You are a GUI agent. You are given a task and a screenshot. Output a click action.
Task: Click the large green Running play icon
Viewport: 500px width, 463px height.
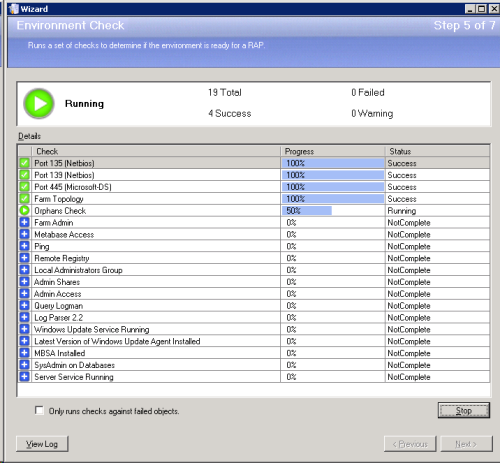[39, 103]
